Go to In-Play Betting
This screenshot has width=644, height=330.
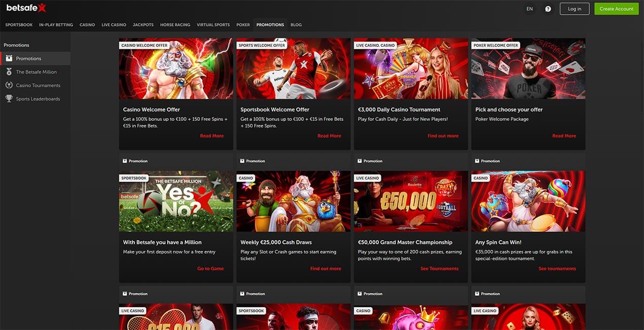tap(56, 25)
